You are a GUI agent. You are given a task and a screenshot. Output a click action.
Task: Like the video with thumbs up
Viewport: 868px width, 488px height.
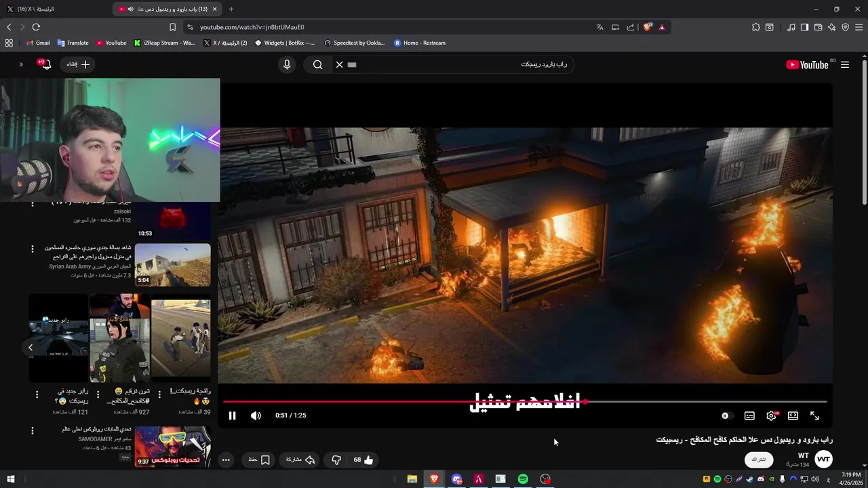click(363, 460)
